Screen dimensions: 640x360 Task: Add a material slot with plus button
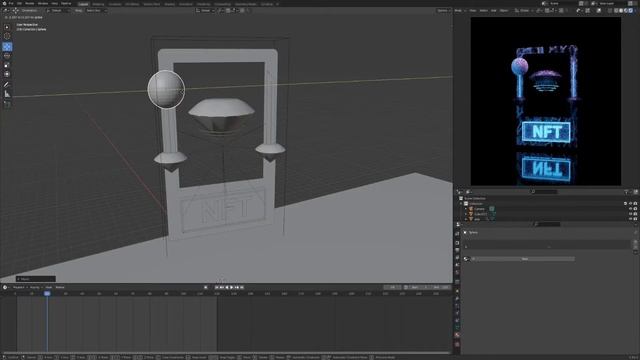pos(636,242)
